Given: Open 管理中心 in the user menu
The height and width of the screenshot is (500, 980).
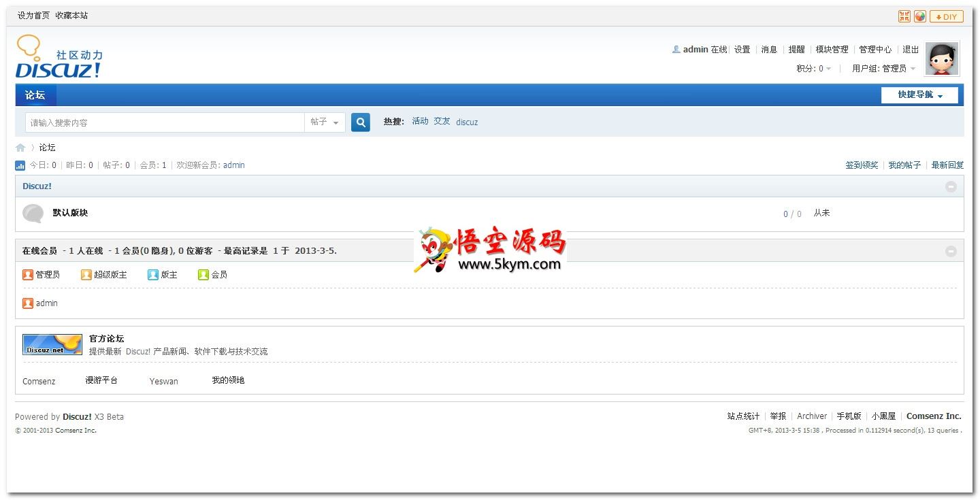Looking at the screenshot, I should 875,50.
